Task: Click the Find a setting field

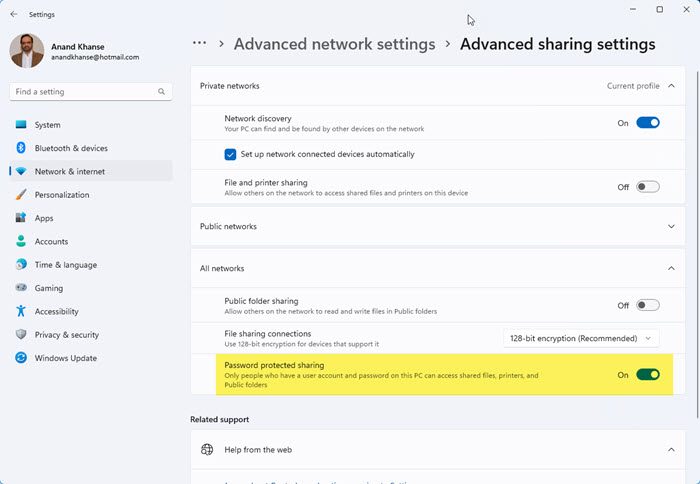Action: 84,92
